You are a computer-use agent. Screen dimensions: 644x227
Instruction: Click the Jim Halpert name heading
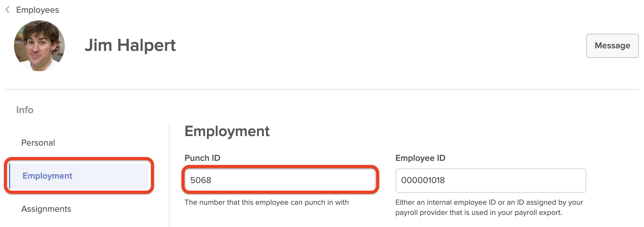click(x=130, y=45)
